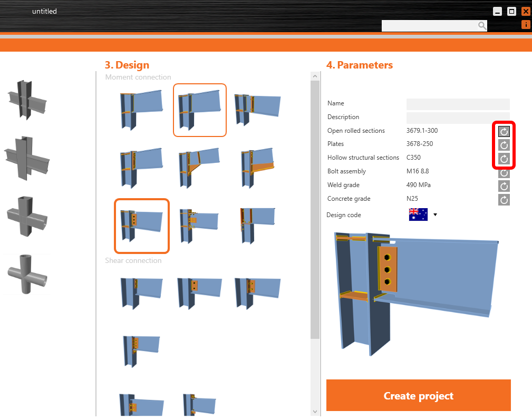Select the cross-shaped hollow section topology
Image resolution: width=532 pixels, height=420 pixels.
point(26,214)
